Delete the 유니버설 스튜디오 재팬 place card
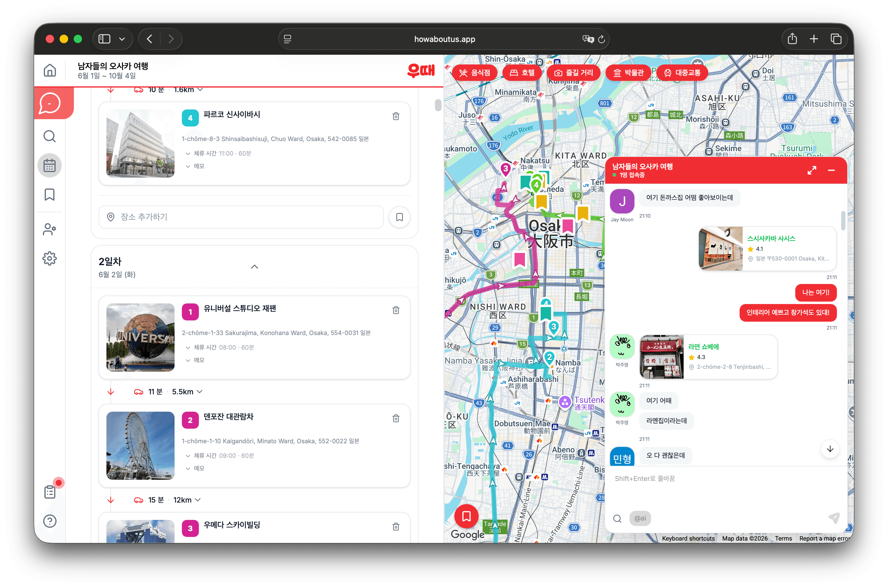This screenshot has width=888, height=588. tap(396, 310)
